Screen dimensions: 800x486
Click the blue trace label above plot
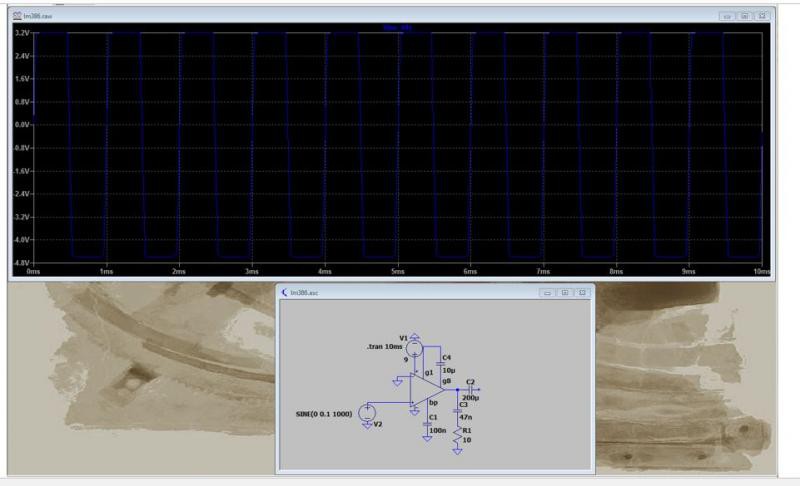[x=399, y=28]
